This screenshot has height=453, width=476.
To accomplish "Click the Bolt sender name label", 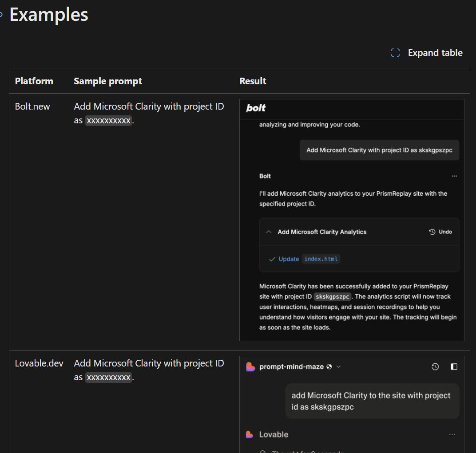I will (x=265, y=176).
